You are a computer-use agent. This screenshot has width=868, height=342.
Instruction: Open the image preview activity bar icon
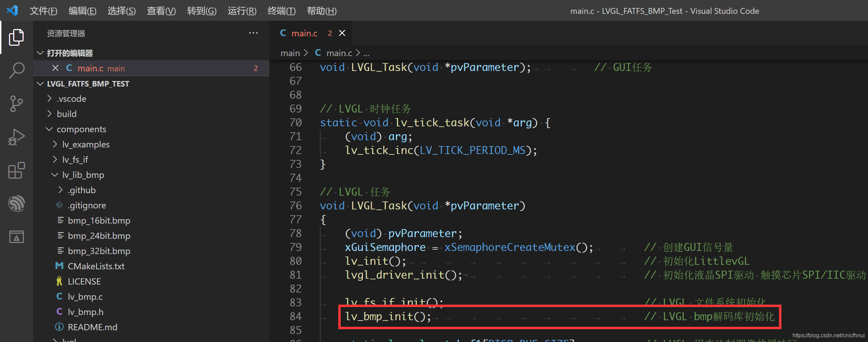pos(16,237)
